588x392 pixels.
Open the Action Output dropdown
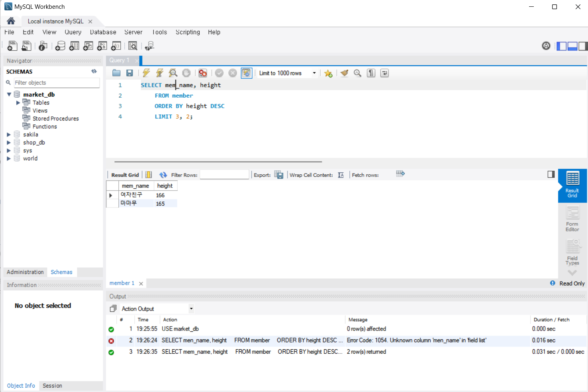tap(191, 309)
